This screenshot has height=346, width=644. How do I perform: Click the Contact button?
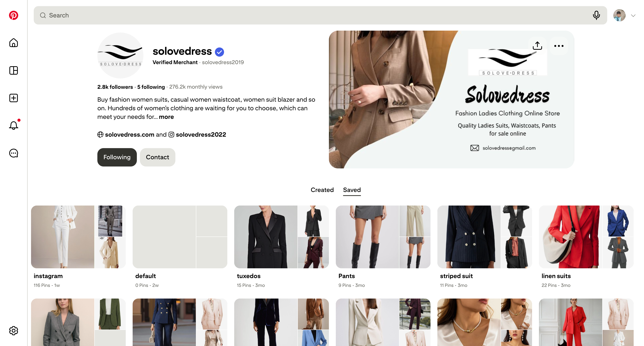tap(158, 157)
